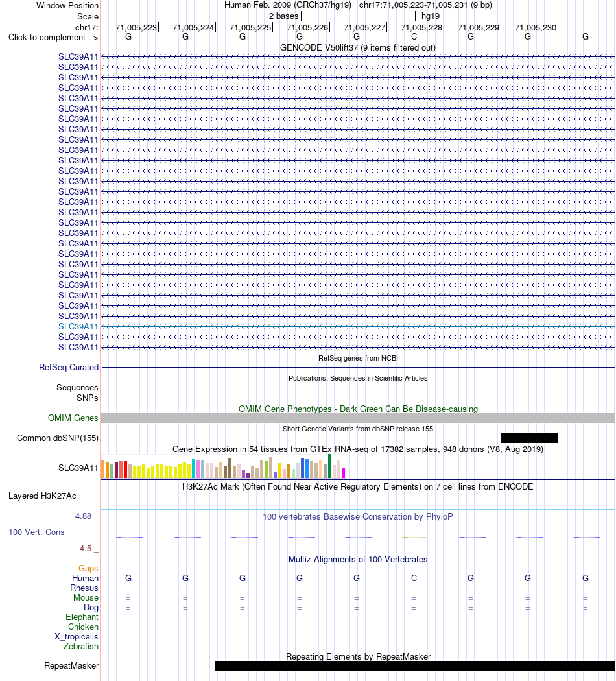Viewport: 616px width, 681px height.
Task: Open the GENCODE V50lift37 track title
Action: point(358,48)
